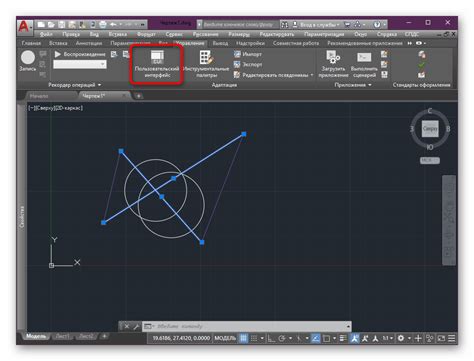Expand the Рекордер операций panel
Image resolution: width=474 pixels, height=361 pixels.
tap(75, 85)
